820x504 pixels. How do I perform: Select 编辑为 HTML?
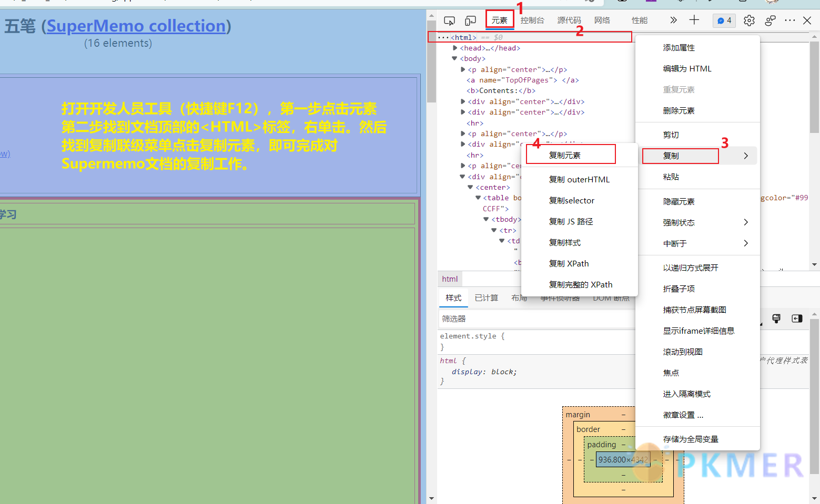click(x=697, y=68)
